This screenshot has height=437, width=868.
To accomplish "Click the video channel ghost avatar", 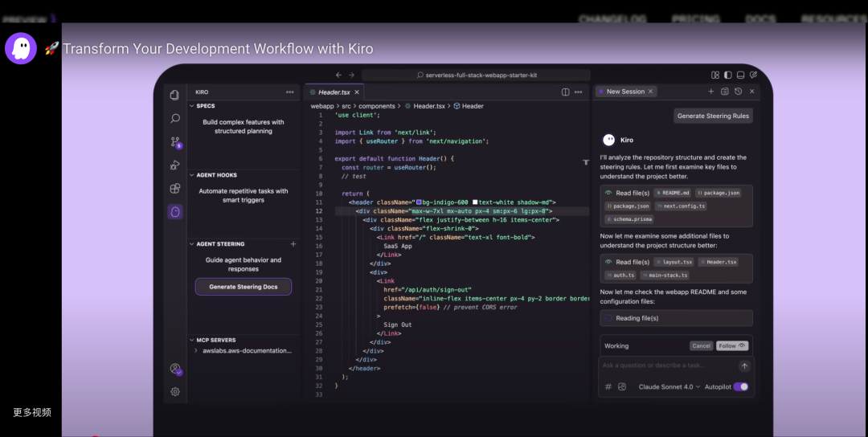I will point(21,49).
